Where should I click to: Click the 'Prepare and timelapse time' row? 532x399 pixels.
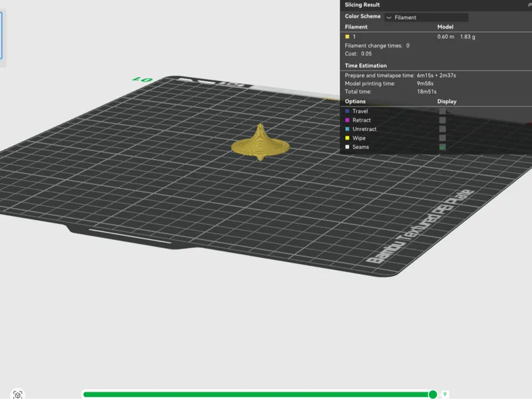point(400,75)
